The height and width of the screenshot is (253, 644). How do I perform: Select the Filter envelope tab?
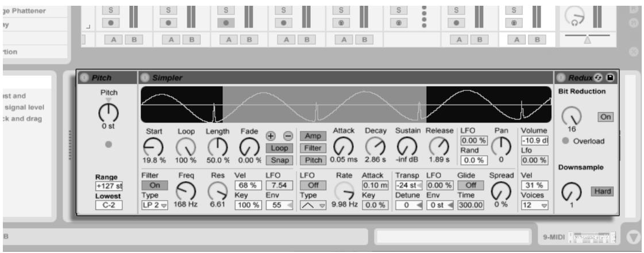coord(313,148)
